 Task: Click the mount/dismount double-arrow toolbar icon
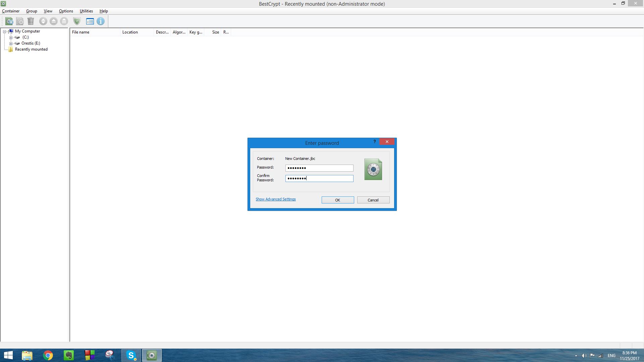click(43, 21)
